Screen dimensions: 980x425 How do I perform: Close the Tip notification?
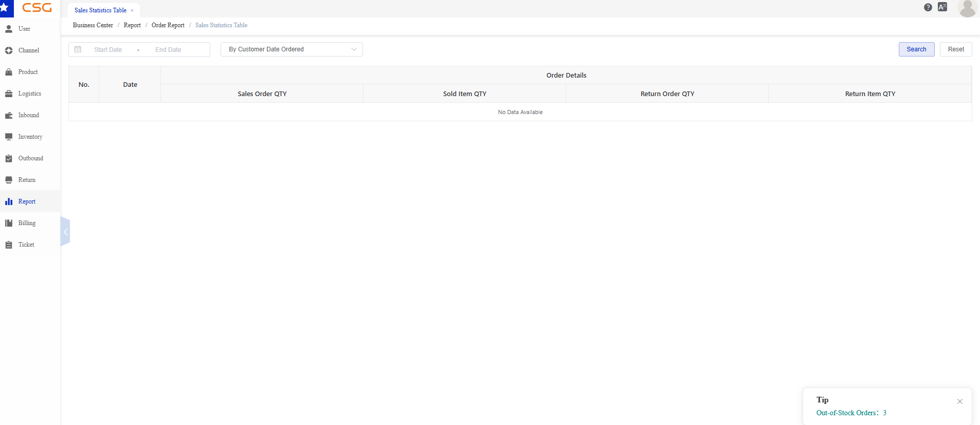pos(960,401)
